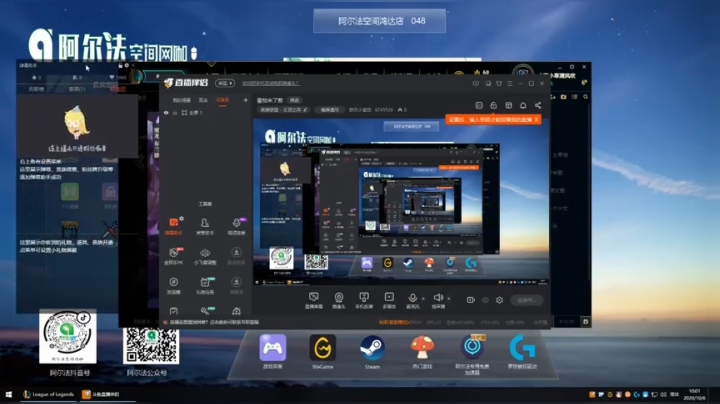The height and width of the screenshot is (404, 720).
Task: Click the 修改 button beside the stream title
Action: pos(294,100)
